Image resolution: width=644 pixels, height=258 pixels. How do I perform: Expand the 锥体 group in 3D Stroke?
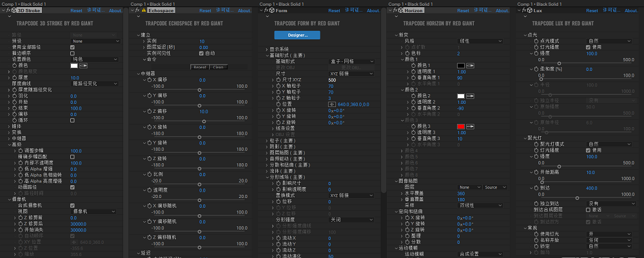(8, 126)
